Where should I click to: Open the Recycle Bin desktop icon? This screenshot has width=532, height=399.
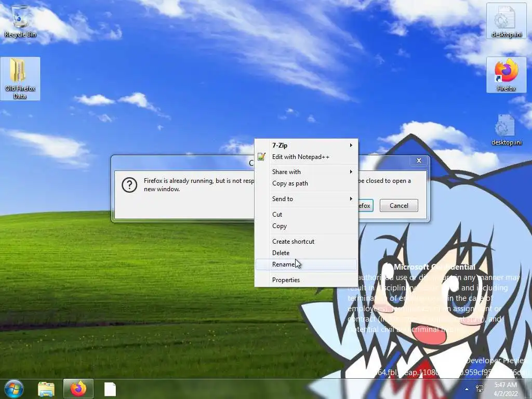[20, 21]
